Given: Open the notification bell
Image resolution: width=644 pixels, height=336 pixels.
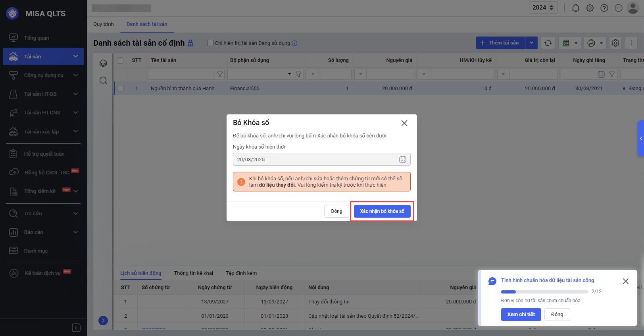Looking at the screenshot, I should coord(575,8).
